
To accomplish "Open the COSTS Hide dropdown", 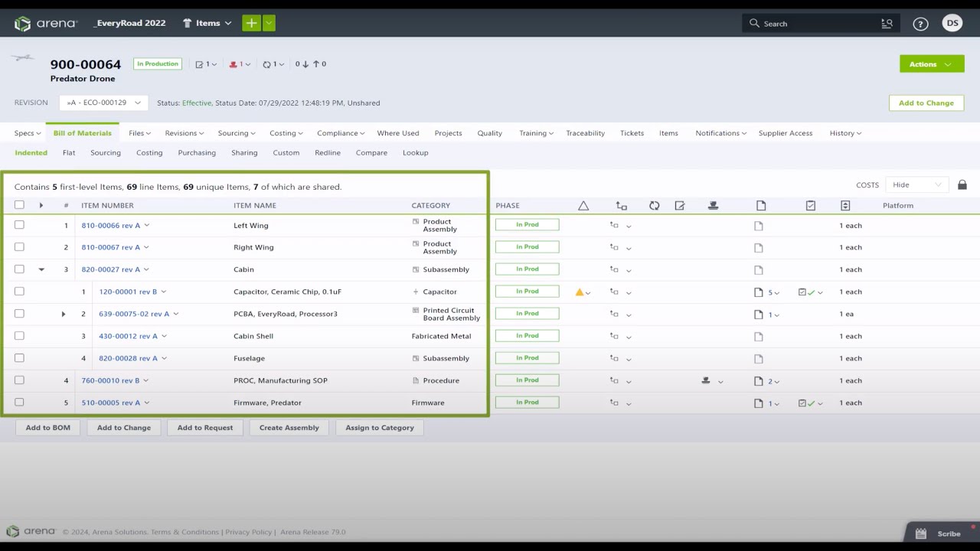I will pyautogui.click(x=916, y=184).
